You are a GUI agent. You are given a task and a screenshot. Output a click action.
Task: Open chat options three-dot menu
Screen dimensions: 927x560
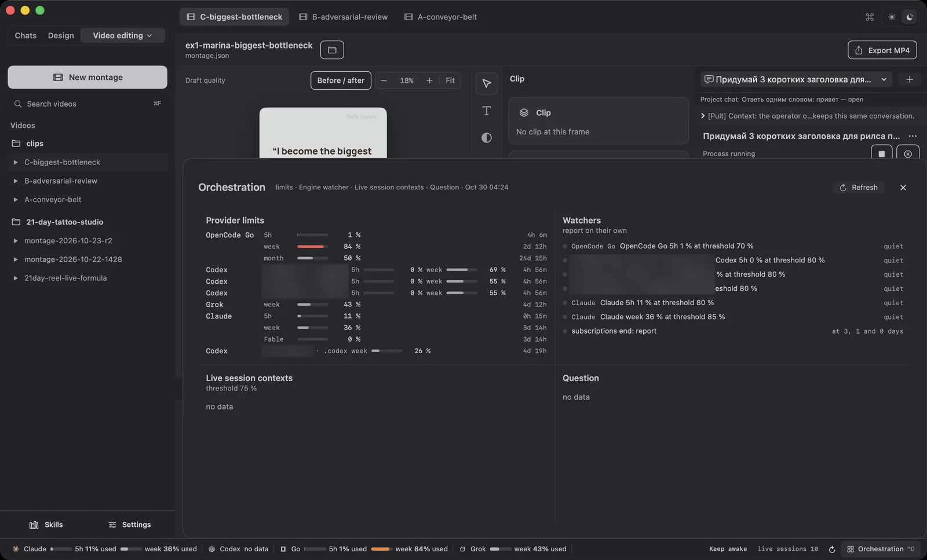(x=913, y=136)
